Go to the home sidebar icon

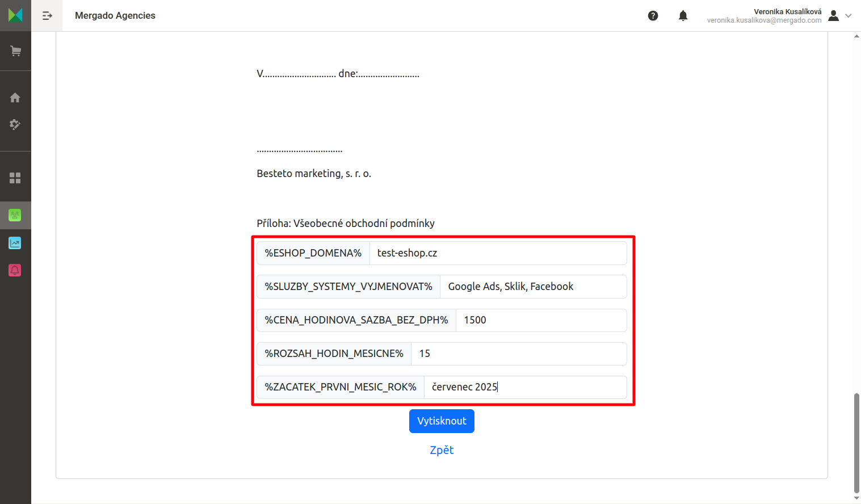pyautogui.click(x=15, y=98)
